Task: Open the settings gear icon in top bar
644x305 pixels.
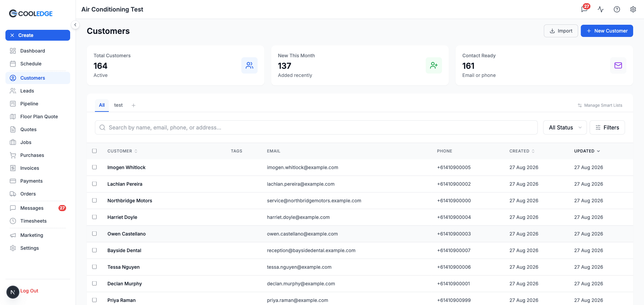Action: (x=633, y=9)
